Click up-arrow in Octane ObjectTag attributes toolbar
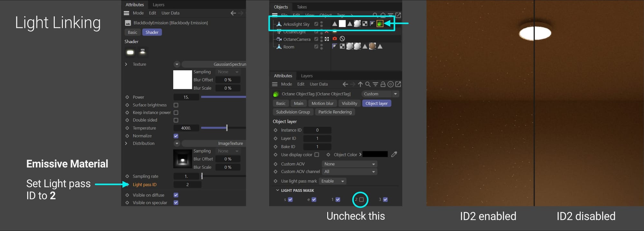This screenshot has width=644, height=231. 360,84
